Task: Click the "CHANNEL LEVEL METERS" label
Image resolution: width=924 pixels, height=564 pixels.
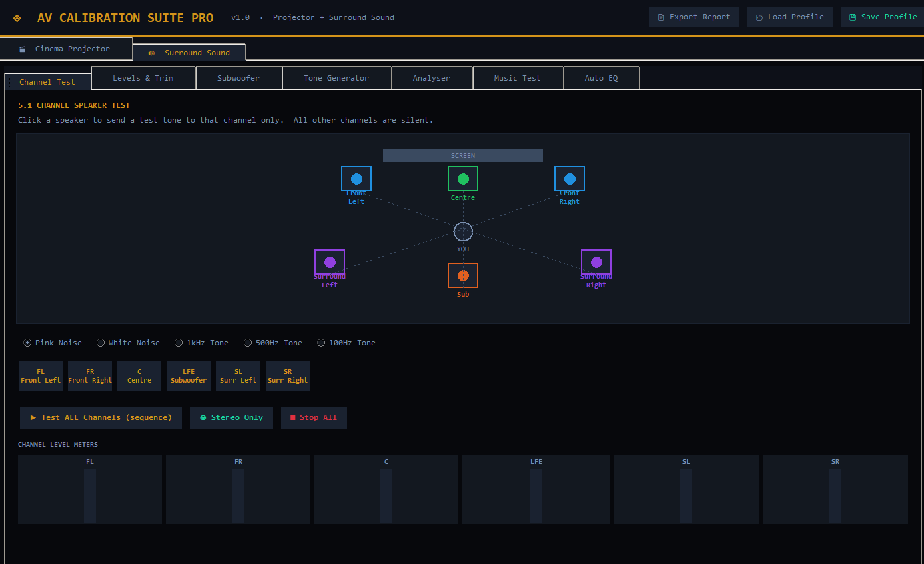Action: 58,445
